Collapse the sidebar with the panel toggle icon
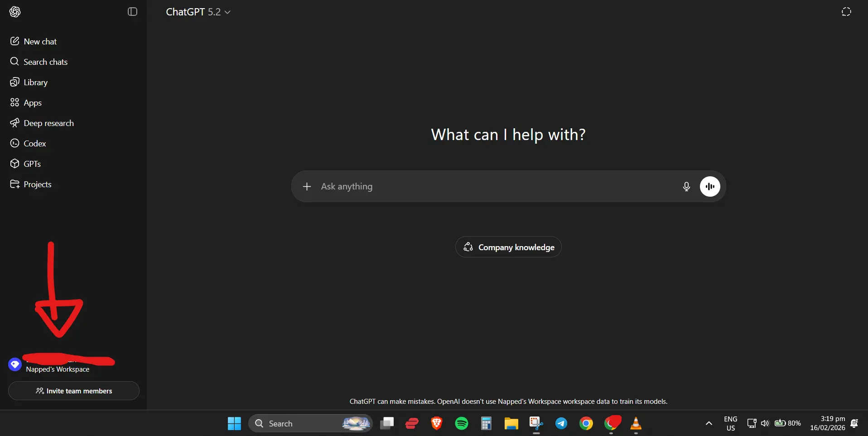 (132, 12)
